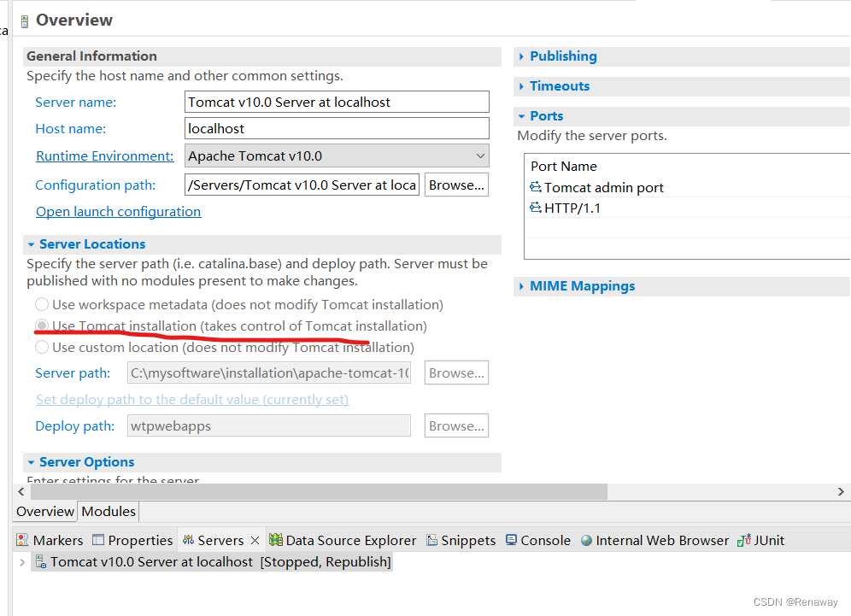Select Use workspace metadata radio button
The width and height of the screenshot is (851, 616).
41,304
